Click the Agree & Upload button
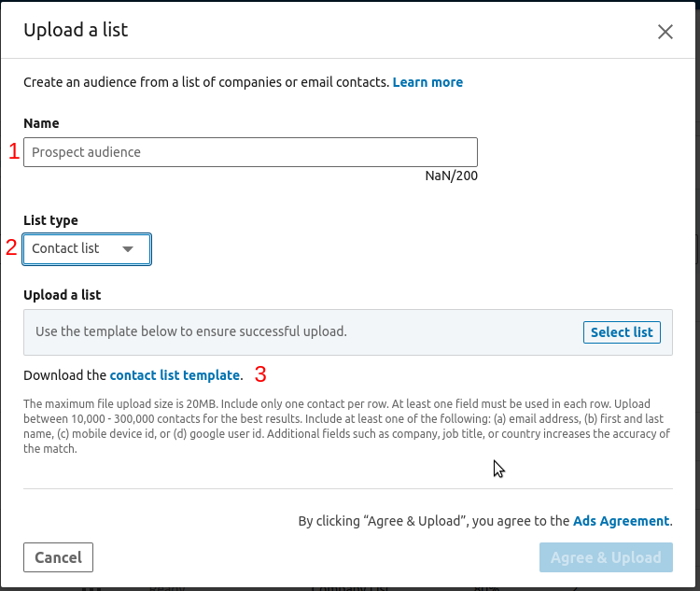Image resolution: width=700 pixels, height=591 pixels. coord(606,557)
